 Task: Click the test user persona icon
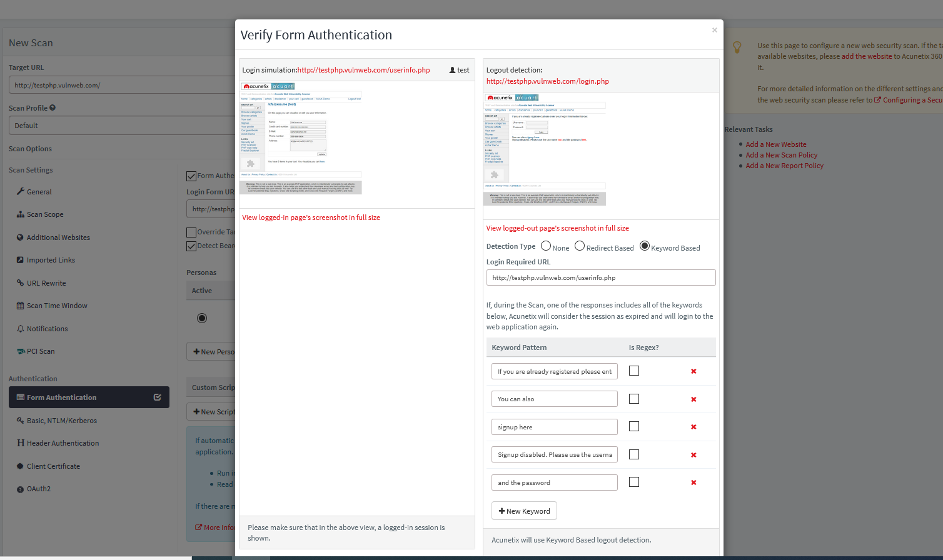tap(452, 70)
